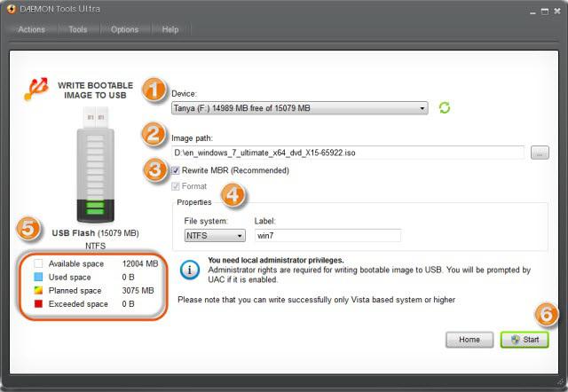
Task: Click the Used space label
Action: pyautogui.click(x=69, y=277)
